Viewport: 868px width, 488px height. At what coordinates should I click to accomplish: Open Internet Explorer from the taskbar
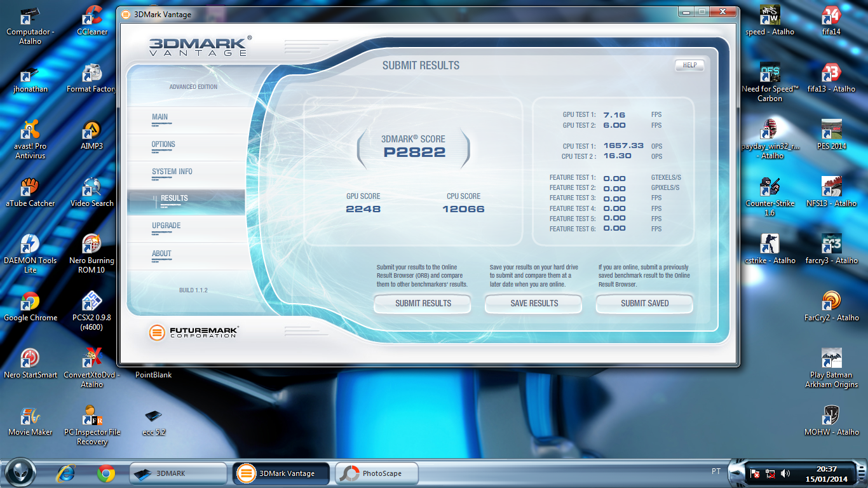click(66, 473)
